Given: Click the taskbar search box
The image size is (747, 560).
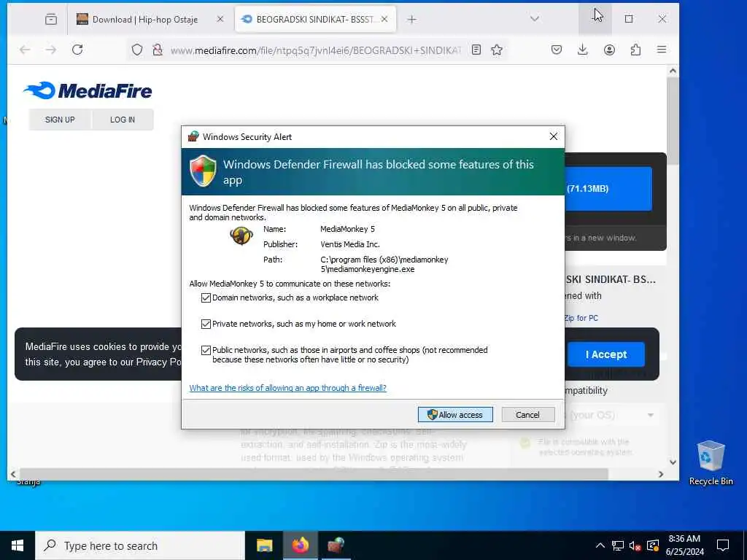Looking at the screenshot, I should tap(140, 545).
